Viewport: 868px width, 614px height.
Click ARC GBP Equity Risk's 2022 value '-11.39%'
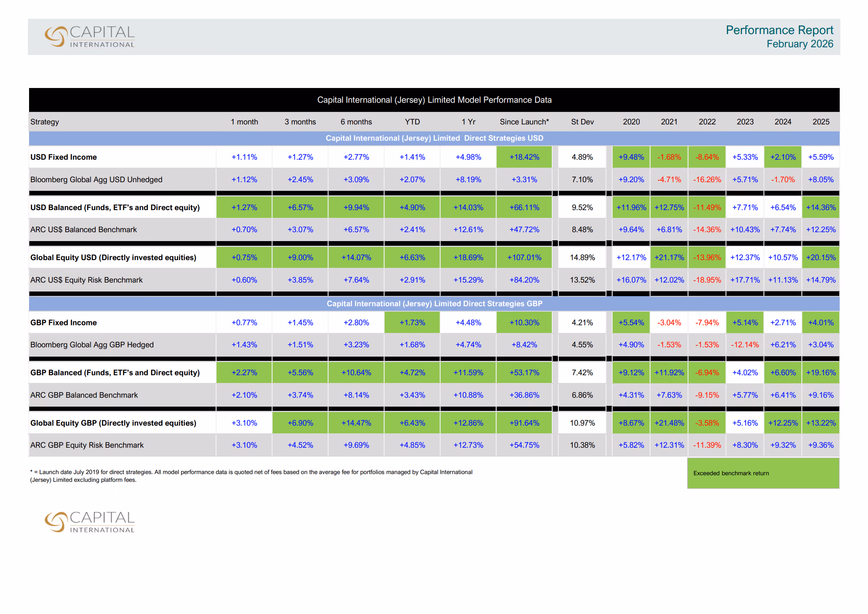(x=707, y=445)
